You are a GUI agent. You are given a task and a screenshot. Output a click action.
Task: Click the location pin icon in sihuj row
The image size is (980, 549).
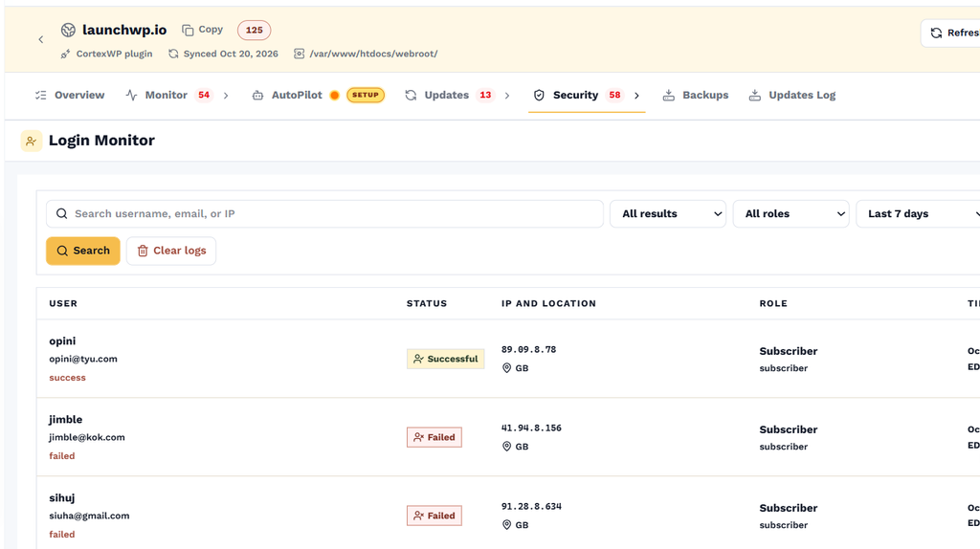pyautogui.click(x=507, y=525)
